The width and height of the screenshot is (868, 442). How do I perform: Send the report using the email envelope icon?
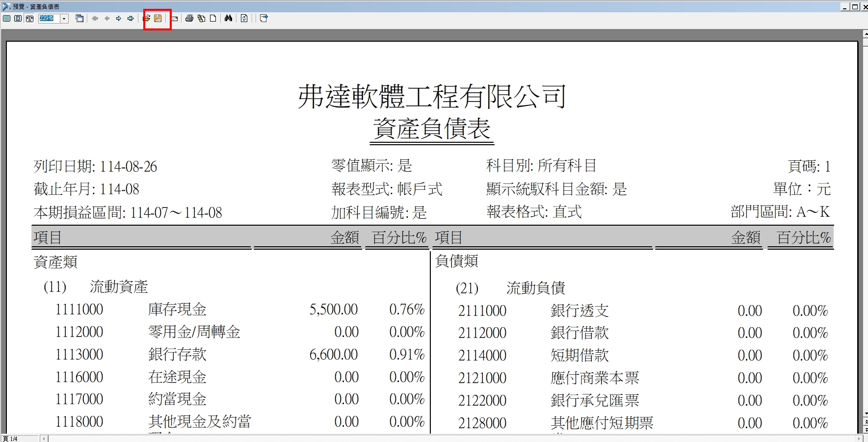174,19
